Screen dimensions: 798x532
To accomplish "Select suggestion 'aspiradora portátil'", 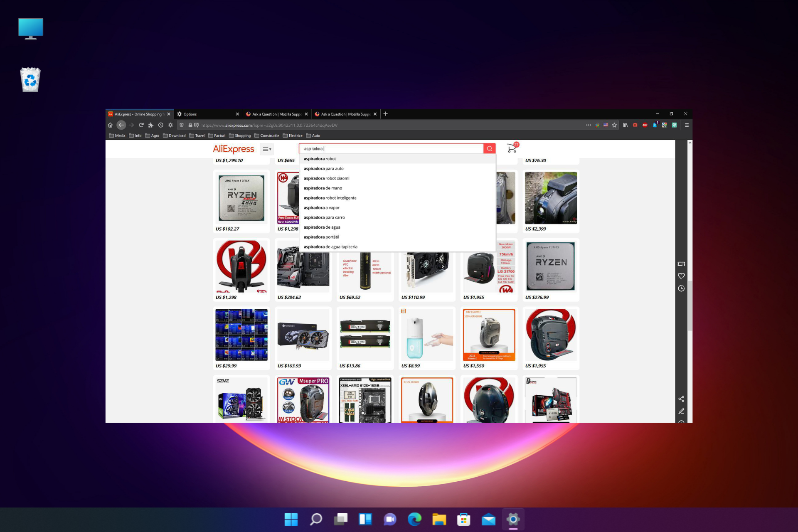I will pos(397,237).
